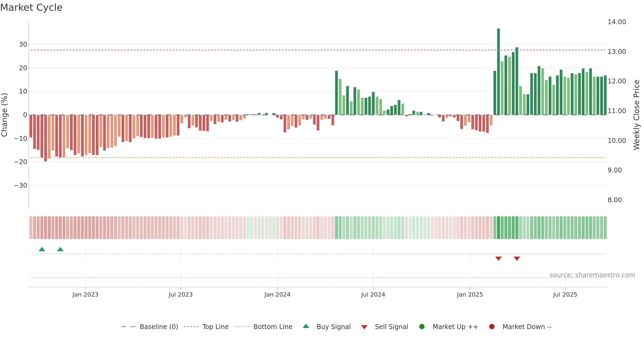
Task: Click the tallest green bar above the top line
Action: (x=498, y=72)
